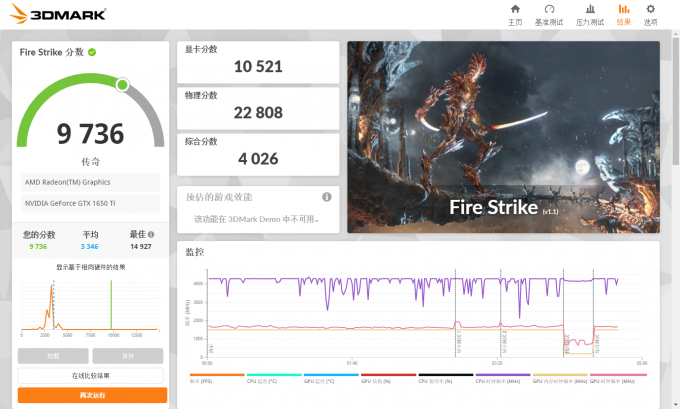
Task: Toggle the GPU 内存时钟频率 (MHz) legend item
Action: coord(560,378)
